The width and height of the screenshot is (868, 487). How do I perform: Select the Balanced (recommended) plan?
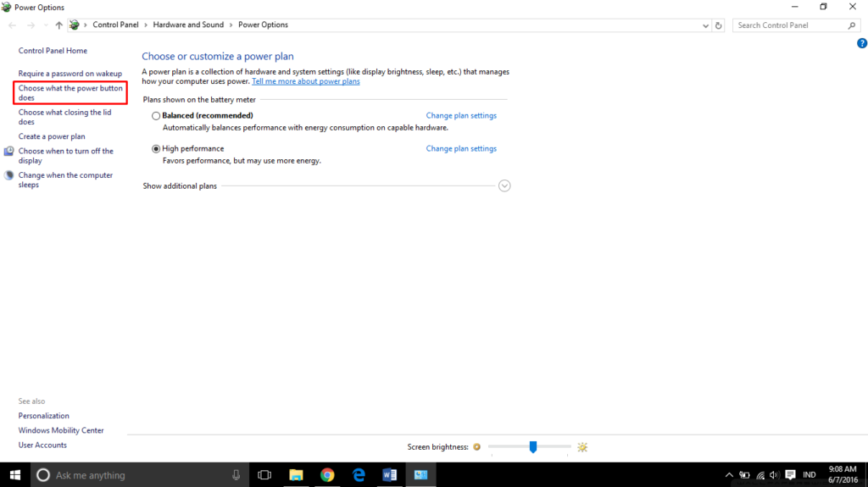click(156, 116)
